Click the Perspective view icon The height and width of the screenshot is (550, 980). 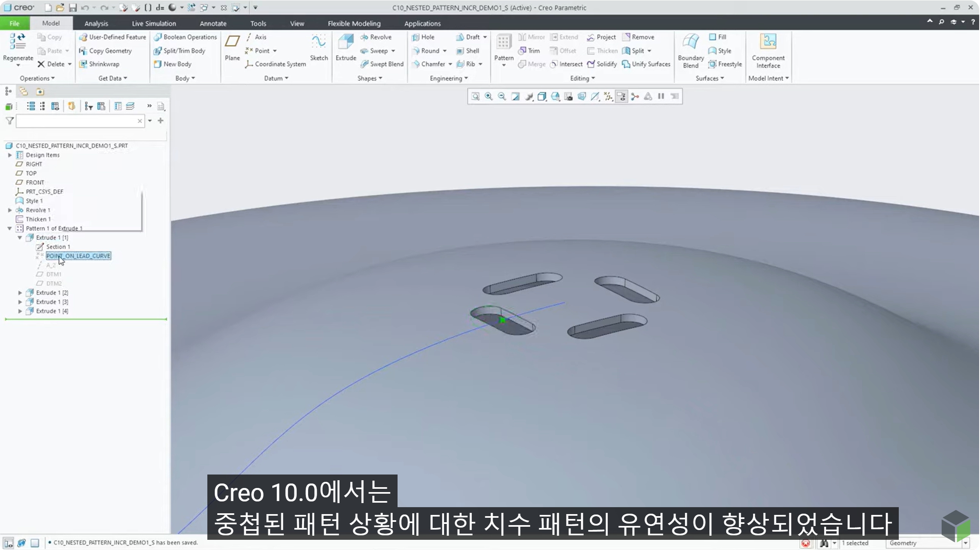(x=582, y=97)
